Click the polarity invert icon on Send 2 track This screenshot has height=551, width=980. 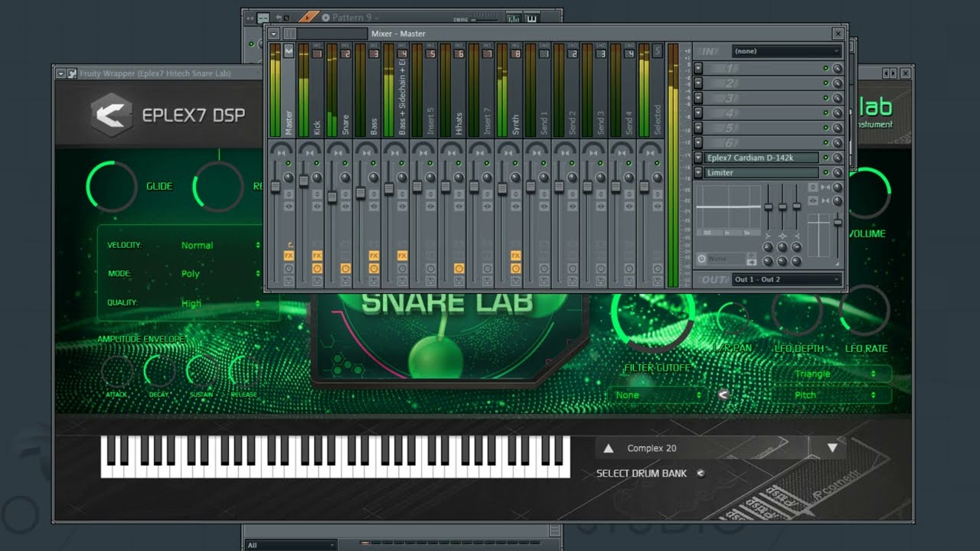[572, 194]
